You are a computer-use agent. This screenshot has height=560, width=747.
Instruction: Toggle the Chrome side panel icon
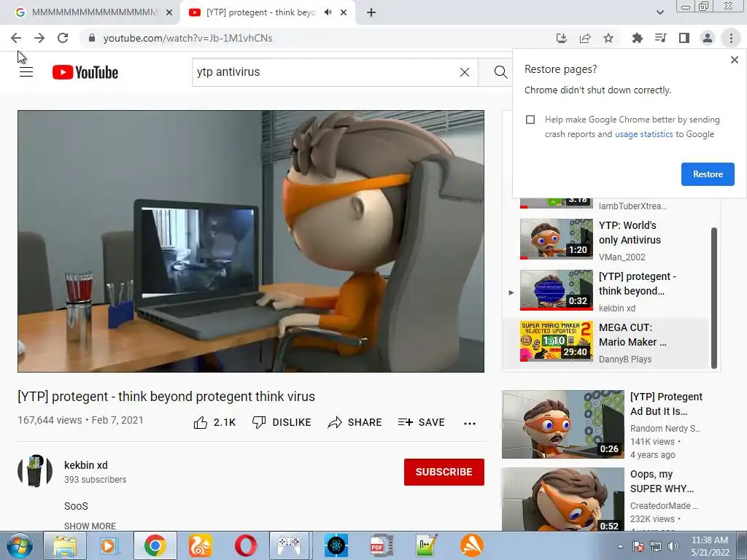(684, 38)
